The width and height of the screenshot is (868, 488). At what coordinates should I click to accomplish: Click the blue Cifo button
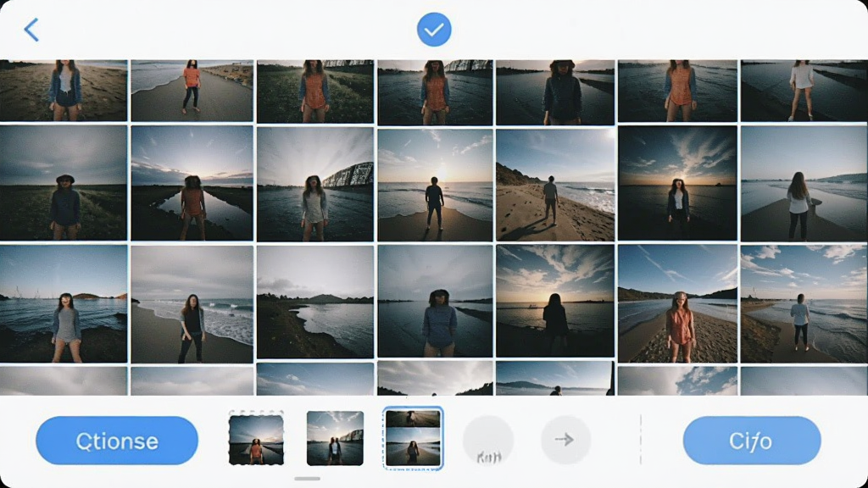[752, 441]
